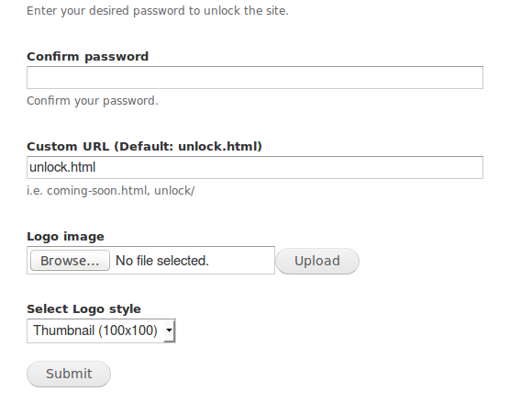Click the Custom URL label
The width and height of the screenshot is (532, 403).
(144, 146)
